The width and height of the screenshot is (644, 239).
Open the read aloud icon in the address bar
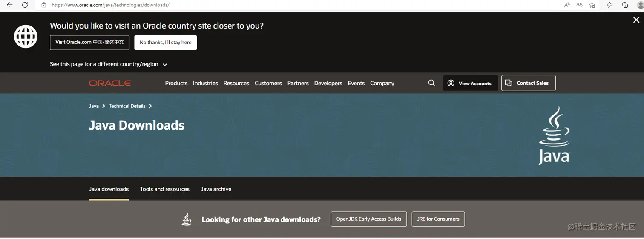coord(567,5)
